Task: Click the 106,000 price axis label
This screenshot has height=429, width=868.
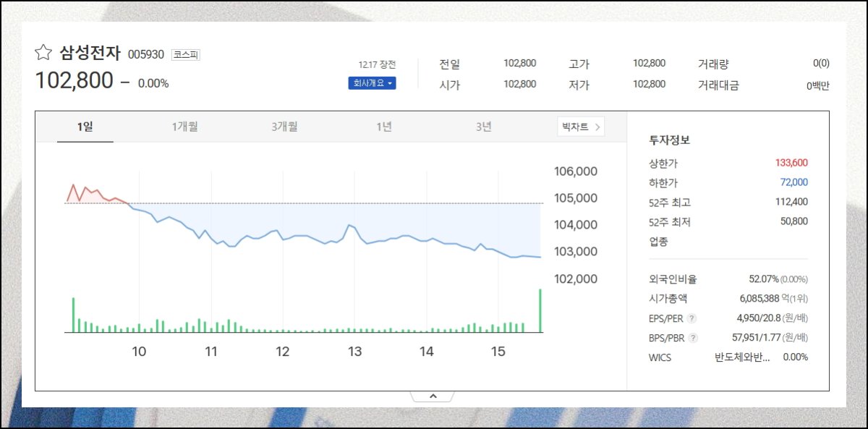Action: click(x=576, y=171)
